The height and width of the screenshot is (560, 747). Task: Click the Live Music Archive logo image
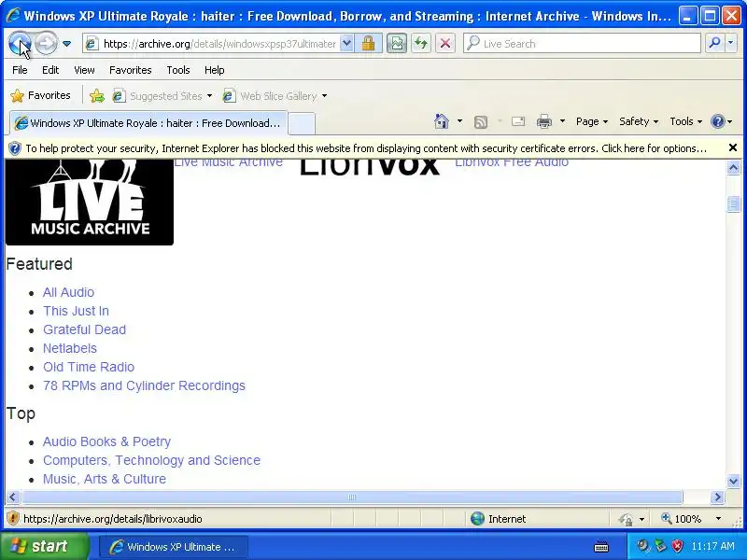pos(89,203)
